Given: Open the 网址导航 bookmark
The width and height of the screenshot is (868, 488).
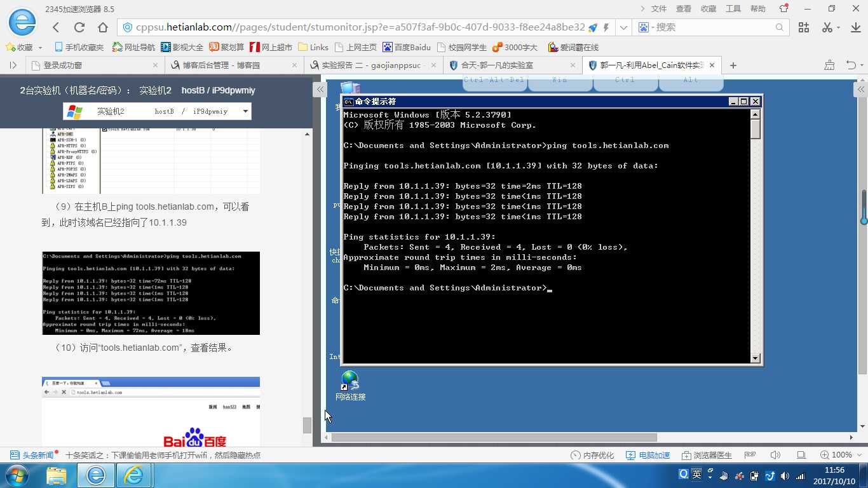Looking at the screenshot, I should (x=133, y=47).
